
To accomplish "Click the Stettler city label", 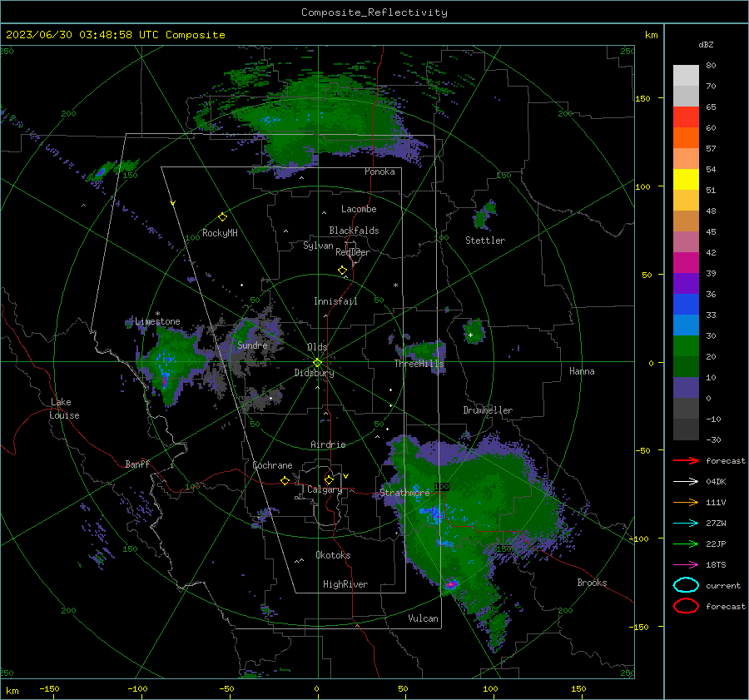I will click(485, 241).
